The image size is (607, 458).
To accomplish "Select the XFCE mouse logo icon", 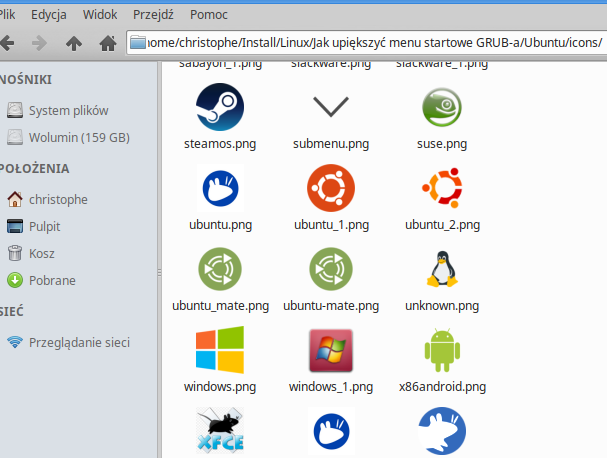I will tap(220, 431).
